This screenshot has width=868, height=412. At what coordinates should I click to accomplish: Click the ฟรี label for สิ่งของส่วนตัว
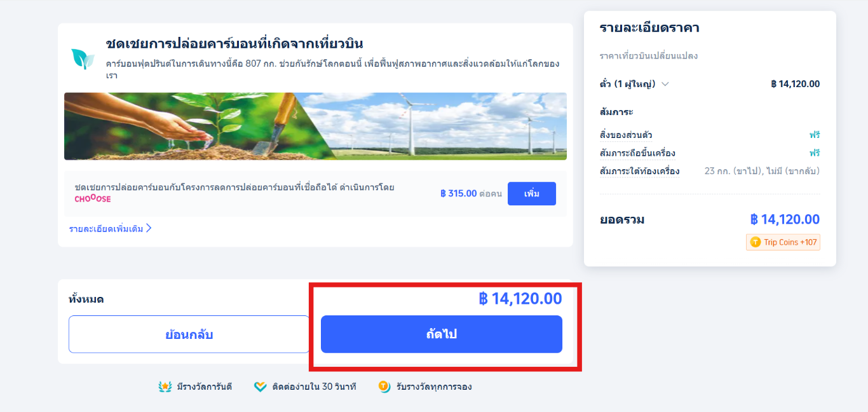pos(815,135)
